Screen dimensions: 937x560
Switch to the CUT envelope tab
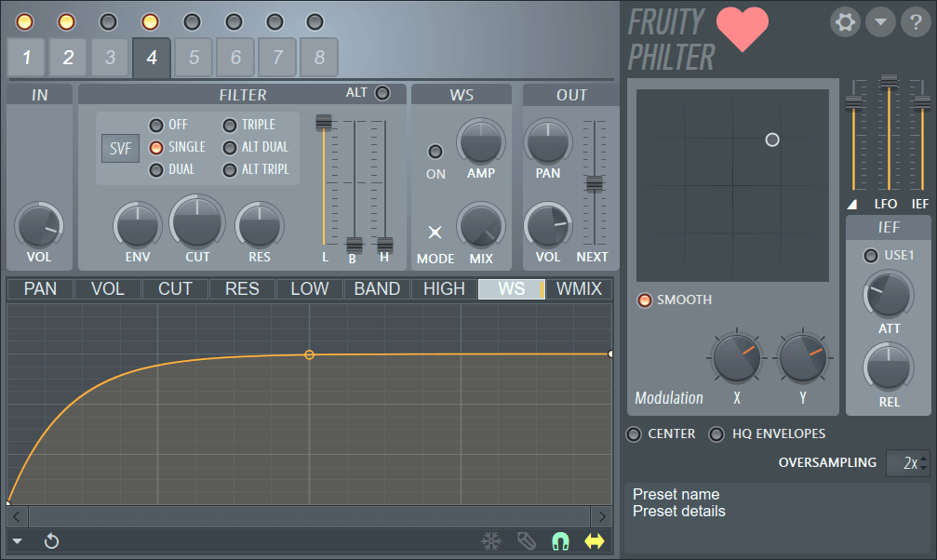174,288
